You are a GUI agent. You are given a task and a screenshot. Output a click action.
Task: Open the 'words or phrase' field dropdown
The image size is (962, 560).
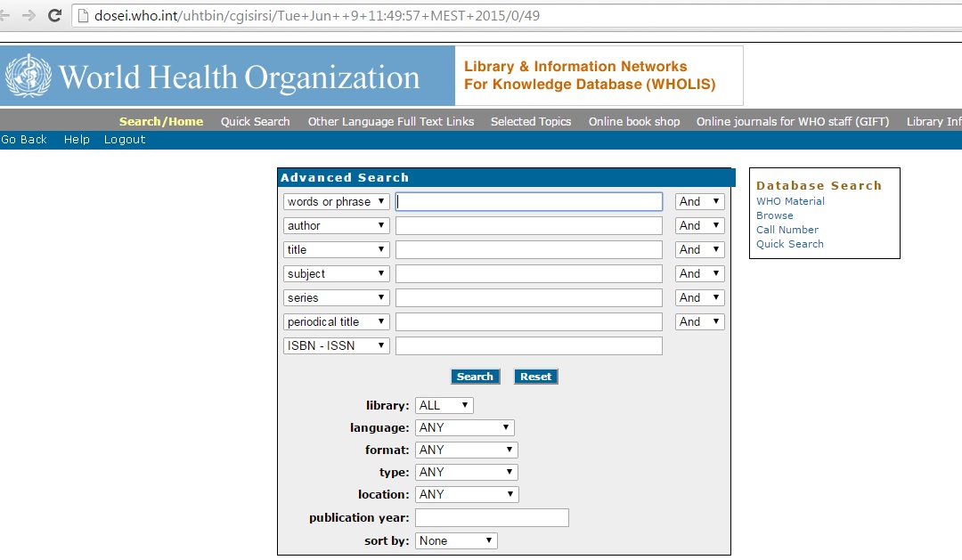pos(336,202)
